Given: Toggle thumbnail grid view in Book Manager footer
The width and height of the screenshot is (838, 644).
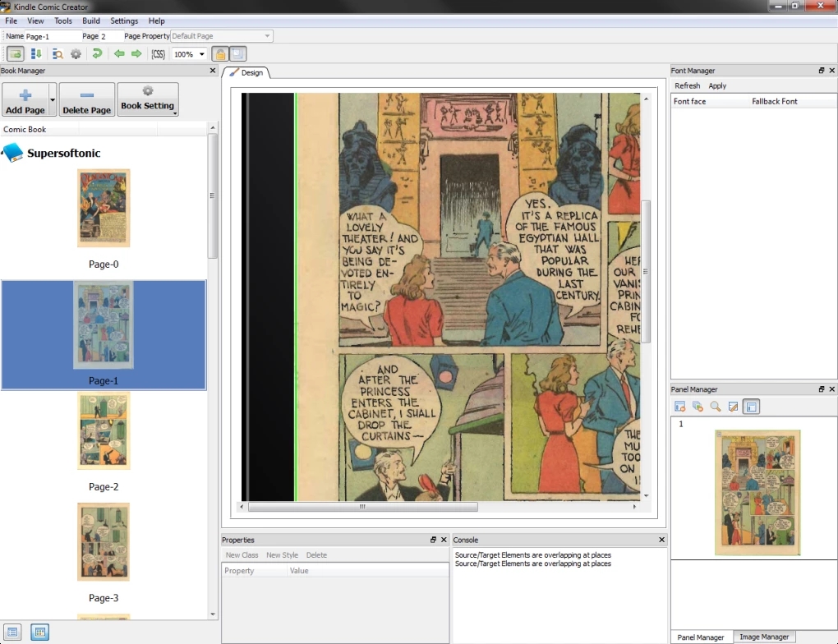Looking at the screenshot, I should coord(40,632).
